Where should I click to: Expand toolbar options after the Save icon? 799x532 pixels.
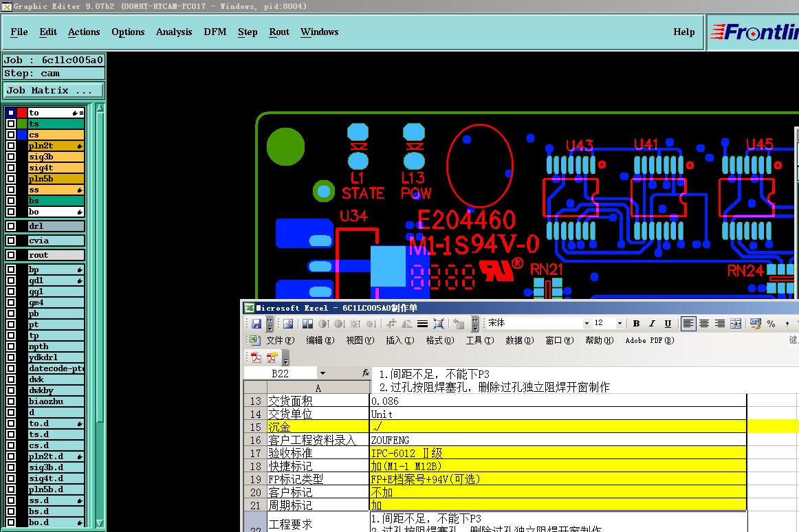coord(270,324)
